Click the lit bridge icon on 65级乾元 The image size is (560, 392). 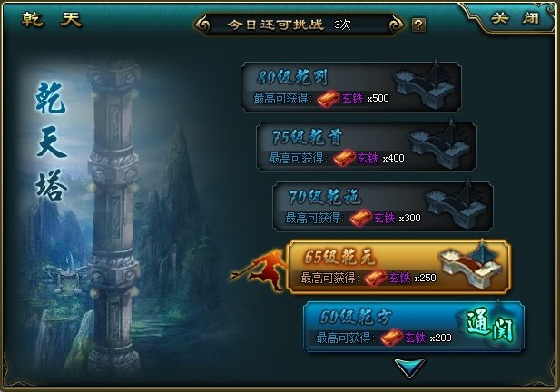(x=471, y=264)
